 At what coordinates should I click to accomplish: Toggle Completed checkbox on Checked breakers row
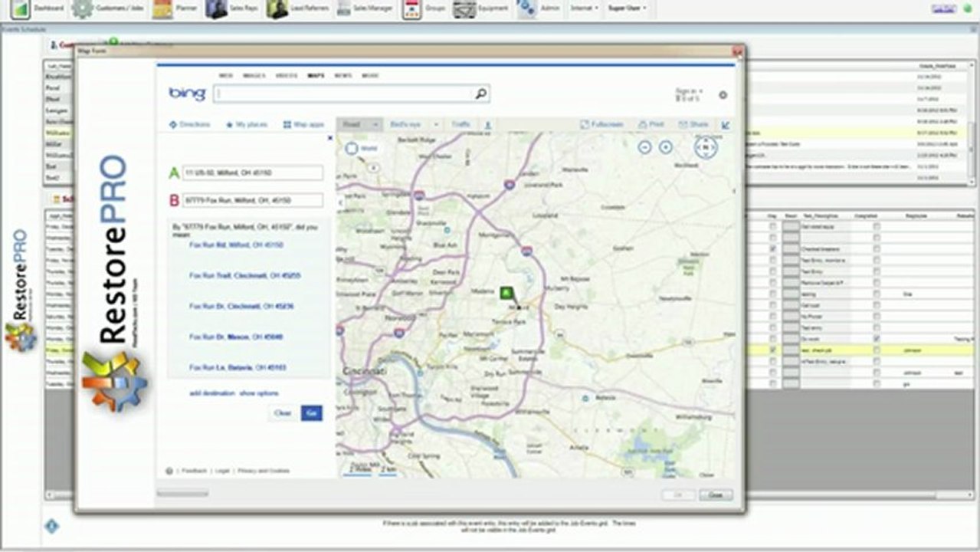pos(877,249)
